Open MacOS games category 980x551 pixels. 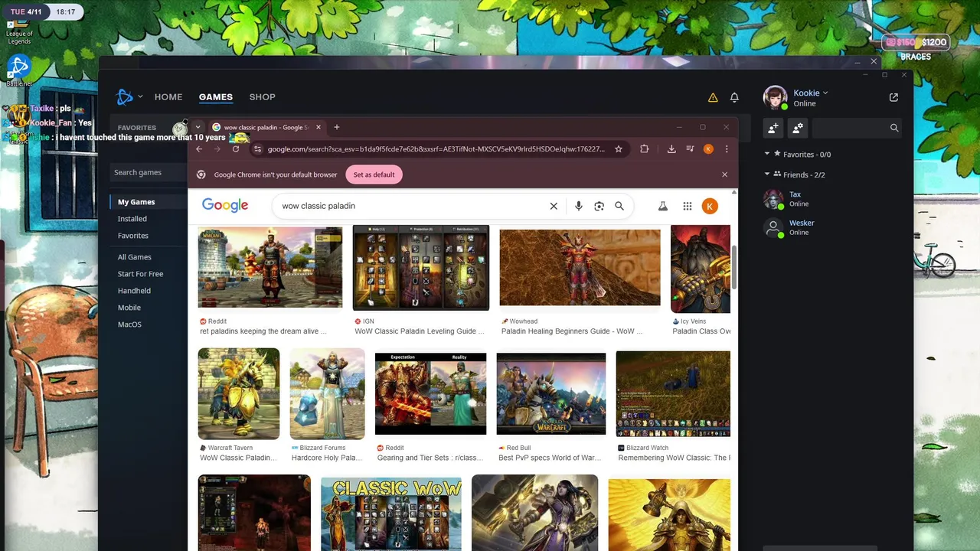pyautogui.click(x=129, y=324)
